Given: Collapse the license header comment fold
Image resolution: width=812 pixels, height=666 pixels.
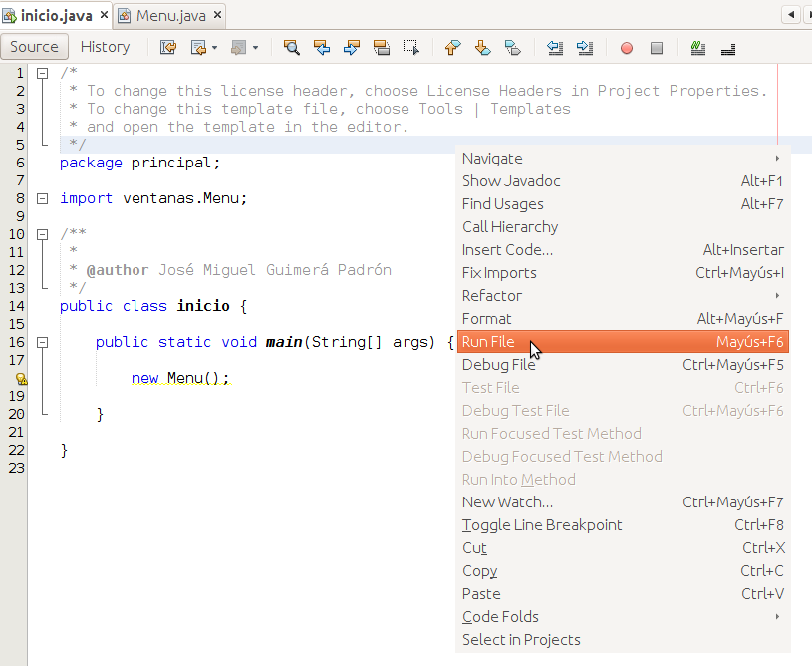Looking at the screenshot, I should 41,71.
